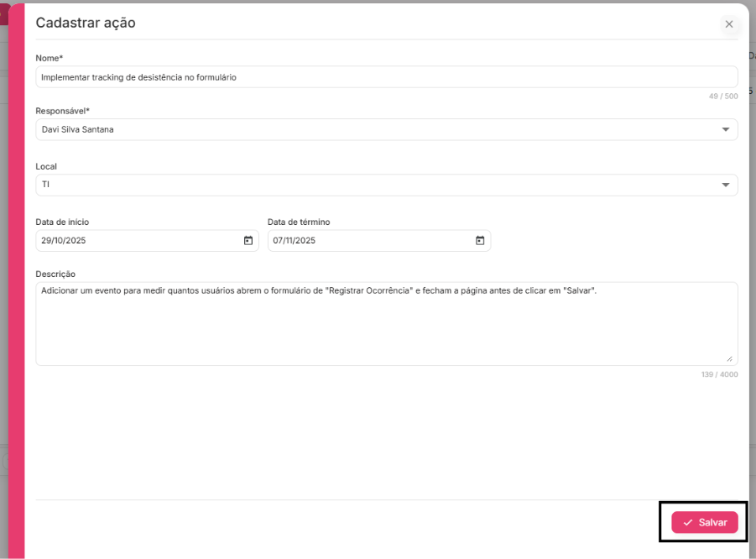Click the Responsável* field label
Image resolution: width=756 pixels, height=559 pixels.
(x=62, y=111)
